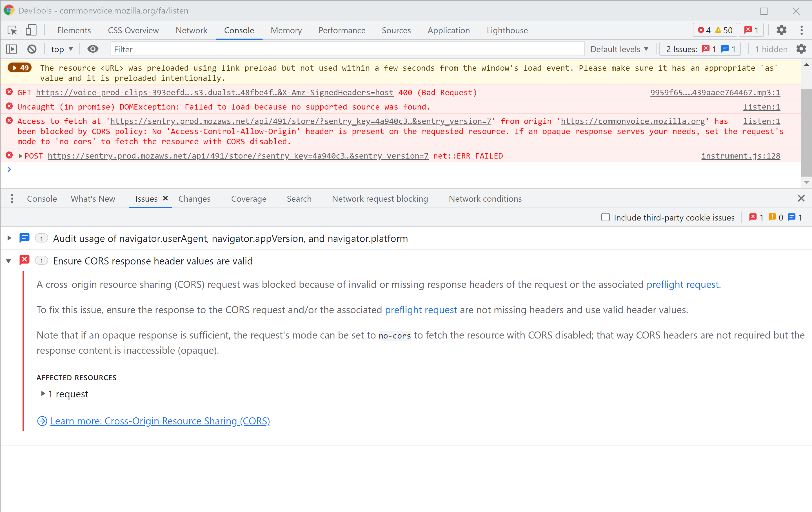Activate the inspect element picker tool
The height and width of the screenshot is (512, 812).
(x=12, y=30)
